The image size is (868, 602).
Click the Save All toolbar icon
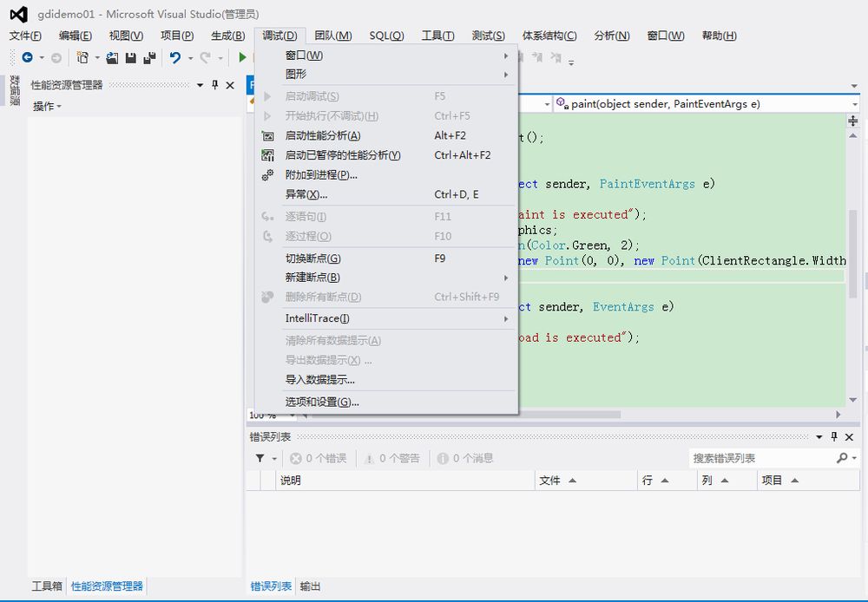tap(149, 57)
